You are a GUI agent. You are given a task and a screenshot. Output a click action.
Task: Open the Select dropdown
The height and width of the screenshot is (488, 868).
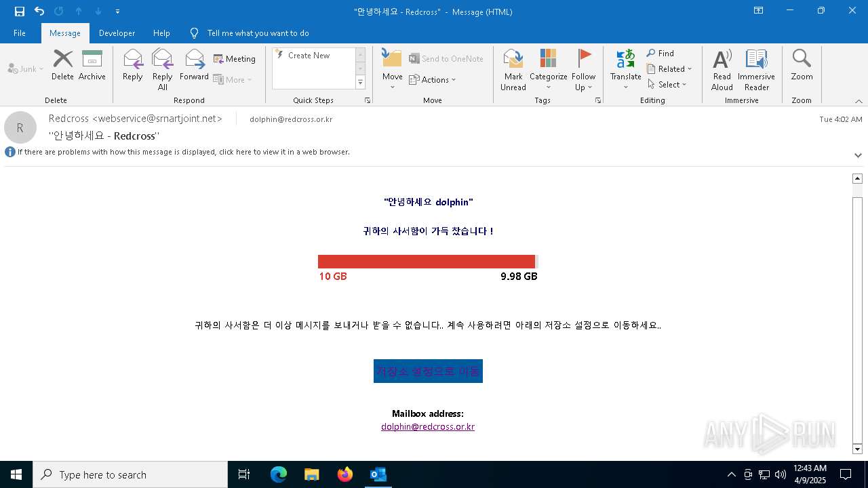(x=667, y=84)
